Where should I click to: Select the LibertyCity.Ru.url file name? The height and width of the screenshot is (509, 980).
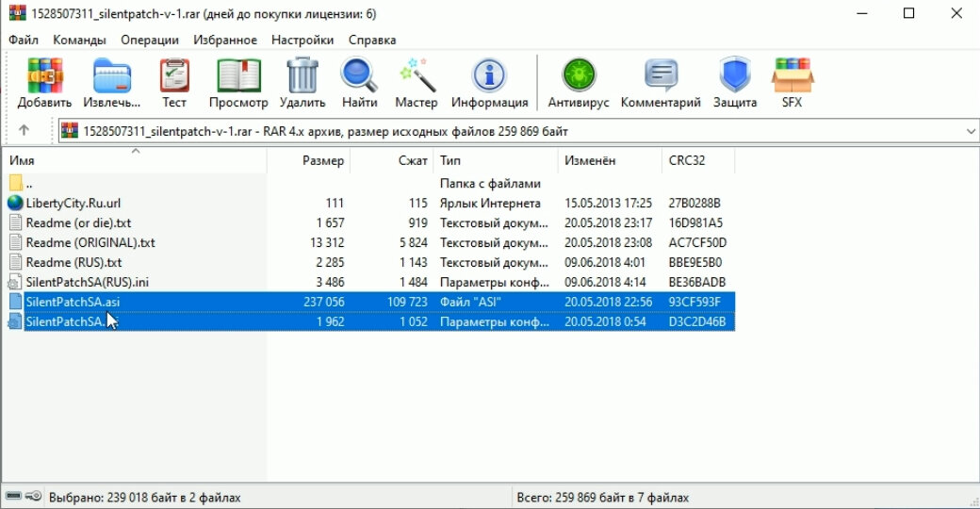73,204
